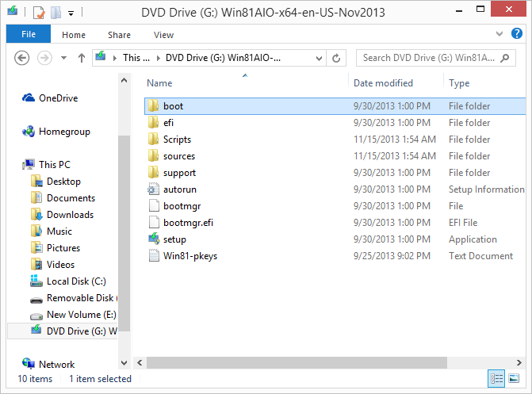Image resolution: width=532 pixels, height=394 pixels.
Task: Click the navigation pane scroll up arrow
Action: (x=124, y=80)
